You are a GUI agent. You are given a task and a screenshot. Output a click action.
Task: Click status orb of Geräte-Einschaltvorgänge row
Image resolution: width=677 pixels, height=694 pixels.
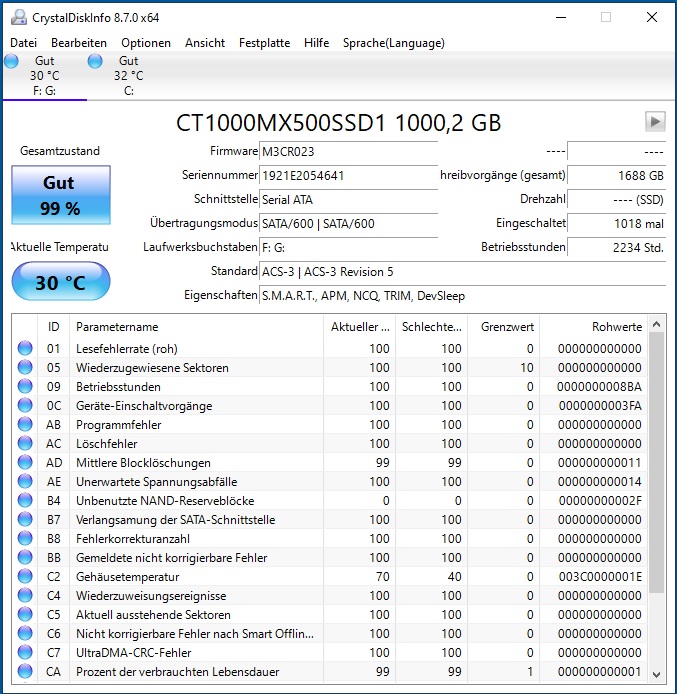pos(25,405)
